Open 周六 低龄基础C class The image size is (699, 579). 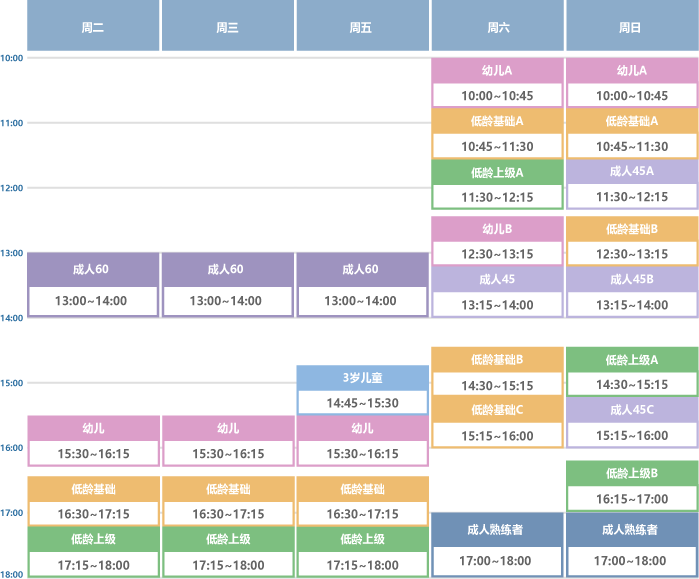click(x=497, y=422)
